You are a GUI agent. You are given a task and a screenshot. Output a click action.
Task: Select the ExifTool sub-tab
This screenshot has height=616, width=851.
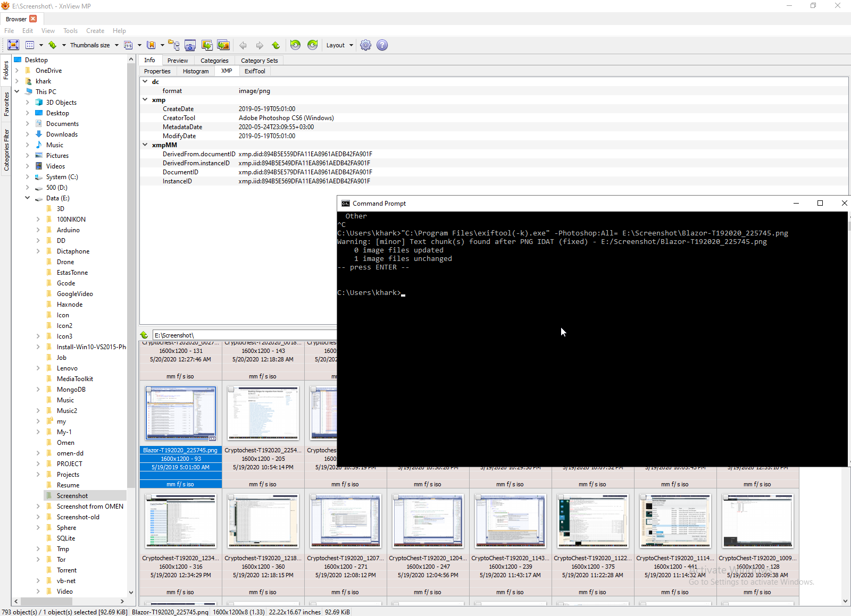click(x=255, y=71)
